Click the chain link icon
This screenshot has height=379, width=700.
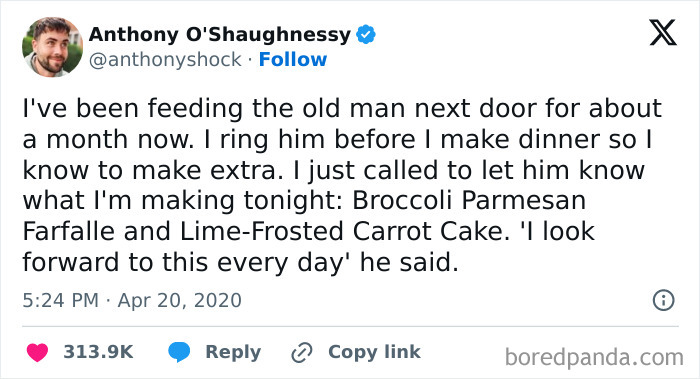(302, 352)
